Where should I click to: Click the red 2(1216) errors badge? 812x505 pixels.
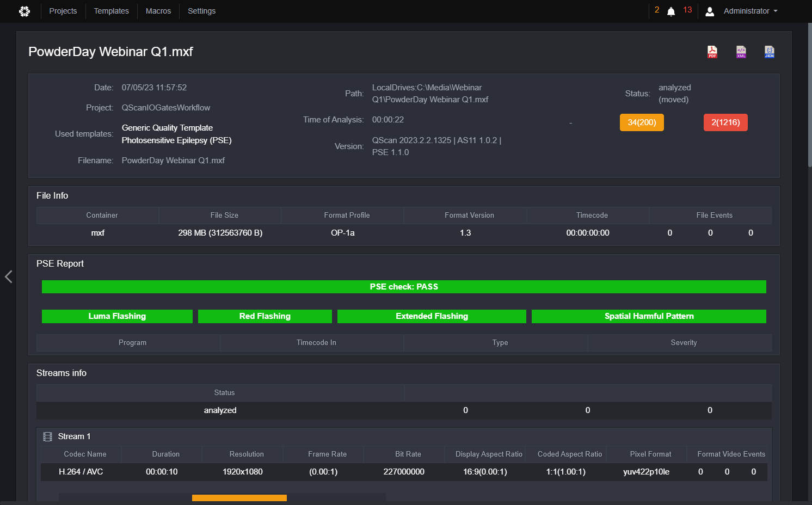click(725, 122)
